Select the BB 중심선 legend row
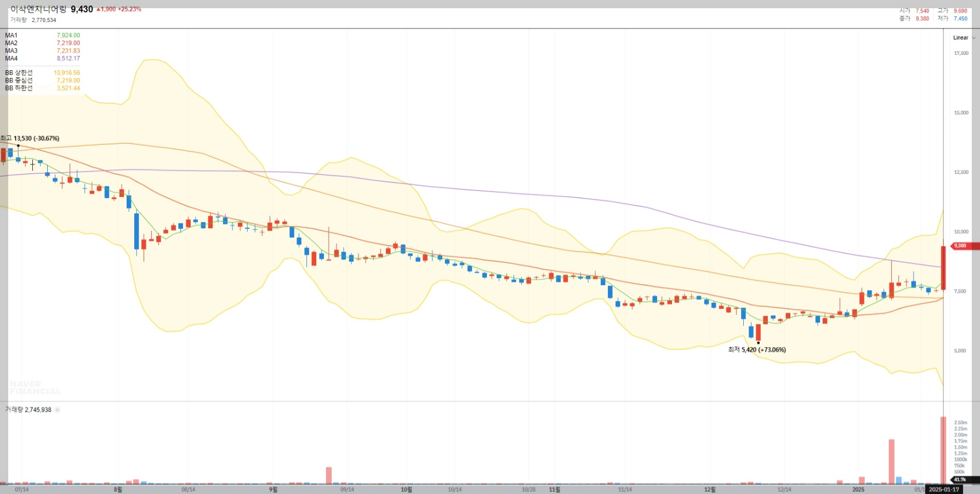The width and height of the screenshot is (980, 494). tap(42, 80)
